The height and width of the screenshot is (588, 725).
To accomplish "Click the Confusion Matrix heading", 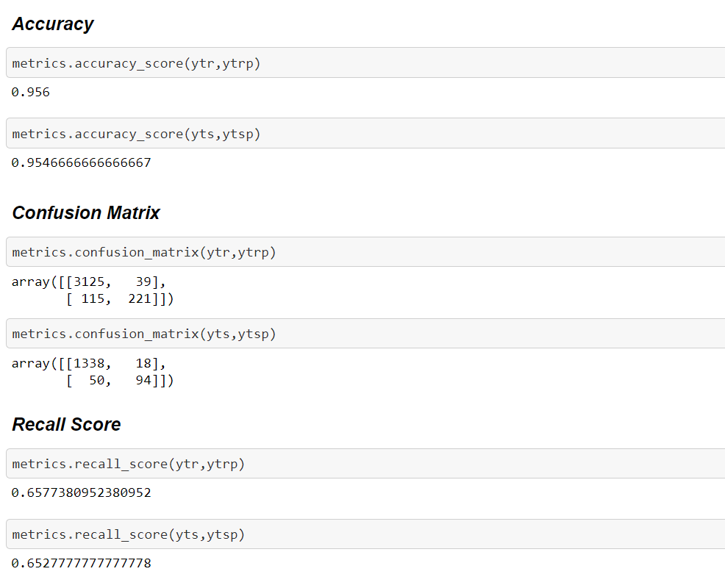I will point(86,212).
